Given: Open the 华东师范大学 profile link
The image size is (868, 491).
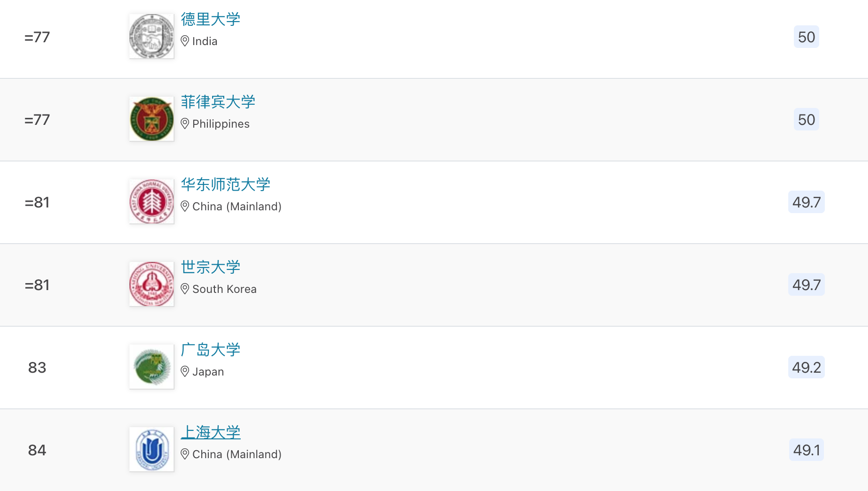Looking at the screenshot, I should pos(226,185).
